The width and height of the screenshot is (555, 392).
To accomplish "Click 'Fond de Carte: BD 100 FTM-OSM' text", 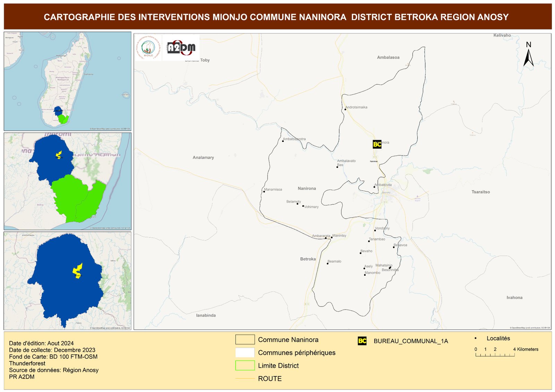I will [53, 357].
